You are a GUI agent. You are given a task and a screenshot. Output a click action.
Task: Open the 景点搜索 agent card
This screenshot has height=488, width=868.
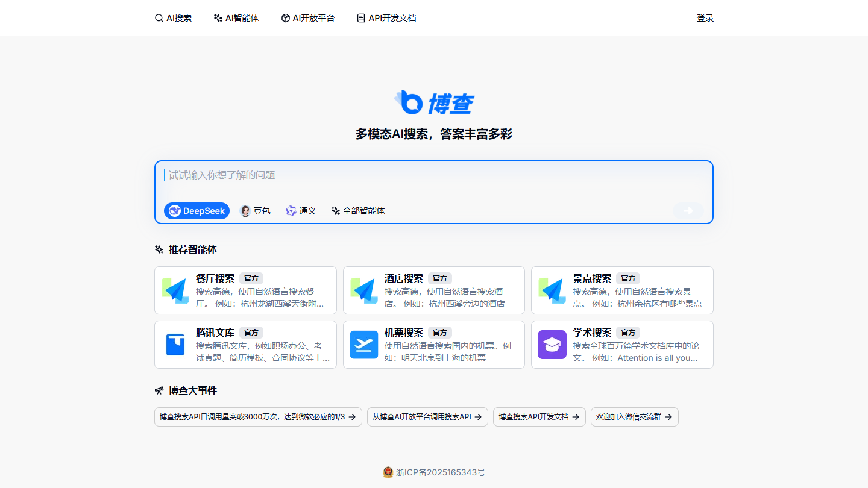tap(622, 290)
